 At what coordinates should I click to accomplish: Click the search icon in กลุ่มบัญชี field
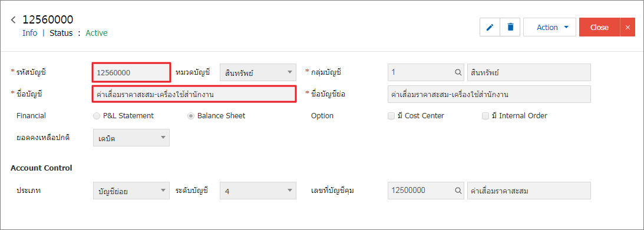click(x=458, y=72)
